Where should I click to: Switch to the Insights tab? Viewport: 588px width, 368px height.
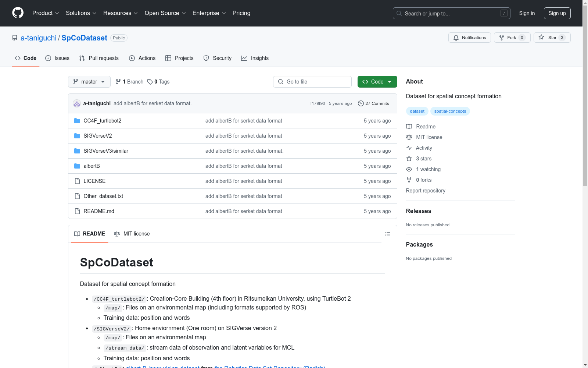[x=255, y=58]
